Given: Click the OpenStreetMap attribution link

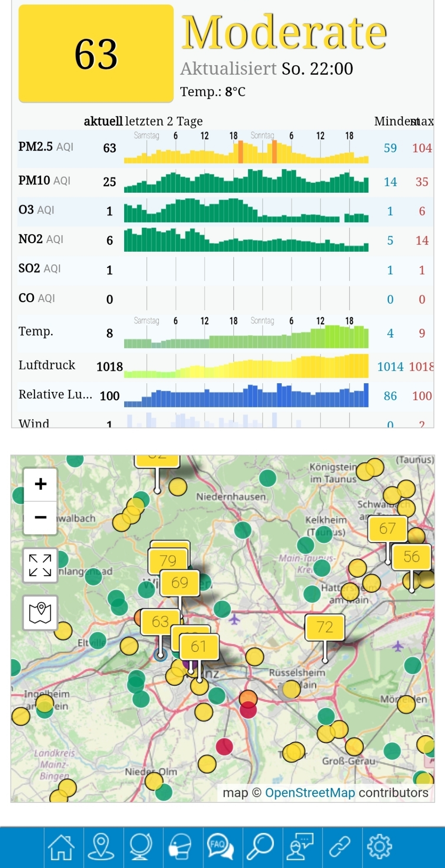Looking at the screenshot, I should (x=310, y=792).
